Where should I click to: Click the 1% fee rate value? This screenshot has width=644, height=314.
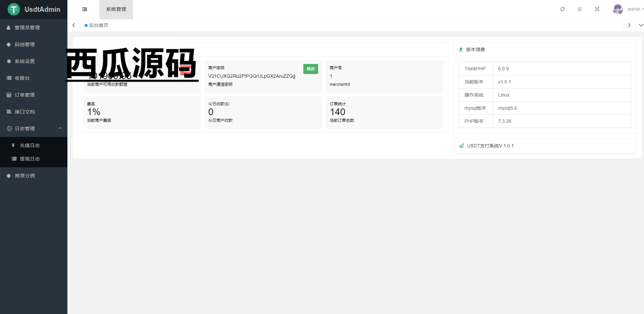click(94, 112)
